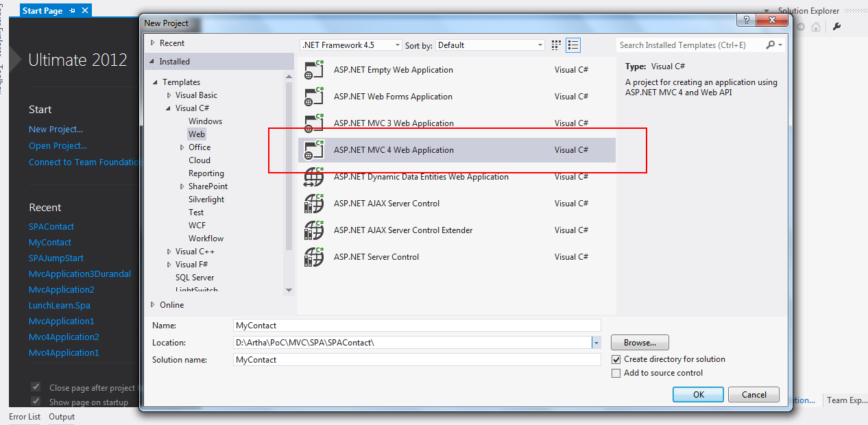Click ASP.NET MVC 3 Web Application icon
868x425 pixels.
314,123
